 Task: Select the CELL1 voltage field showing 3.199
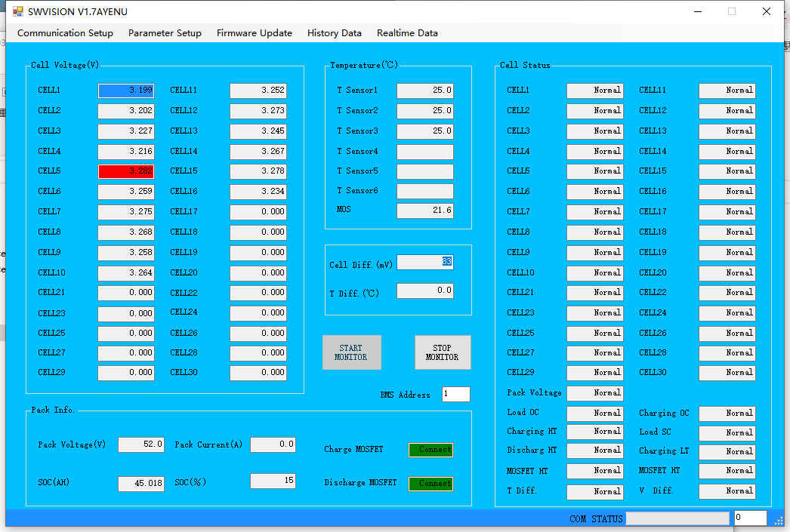[126, 91]
